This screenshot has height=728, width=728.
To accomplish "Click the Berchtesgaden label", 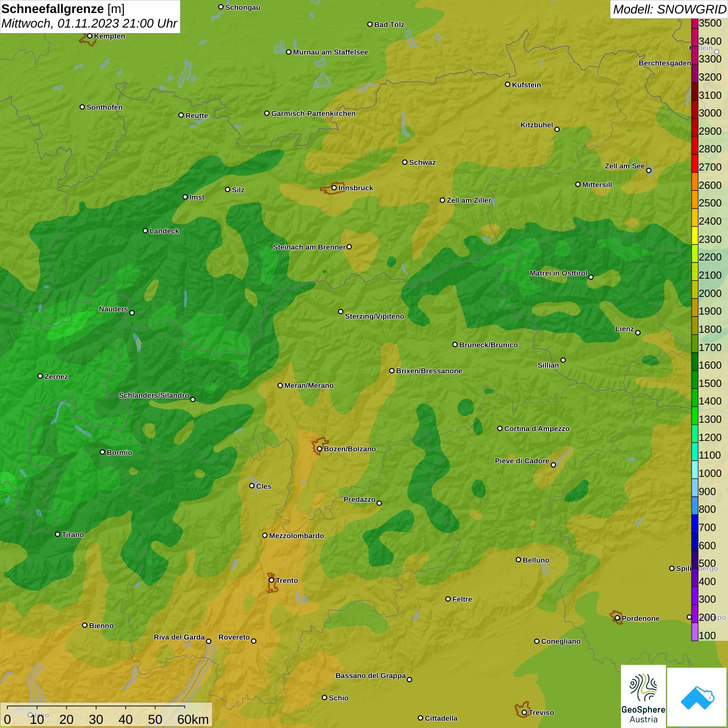I will click(x=665, y=63).
